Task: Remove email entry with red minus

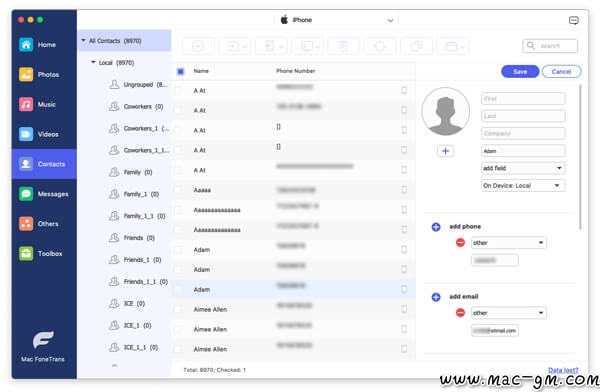Action: (460, 313)
